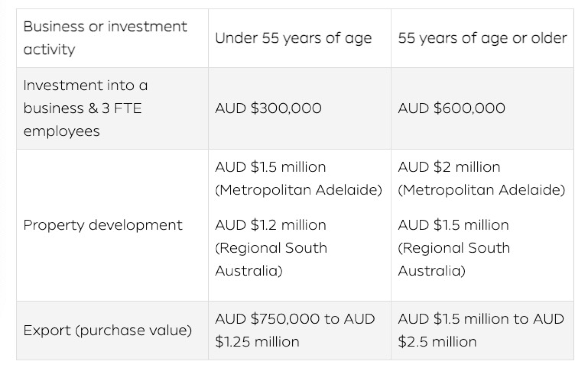588x371 pixels.
Task: Click the '$1.25 million' text
Action: pos(257,342)
